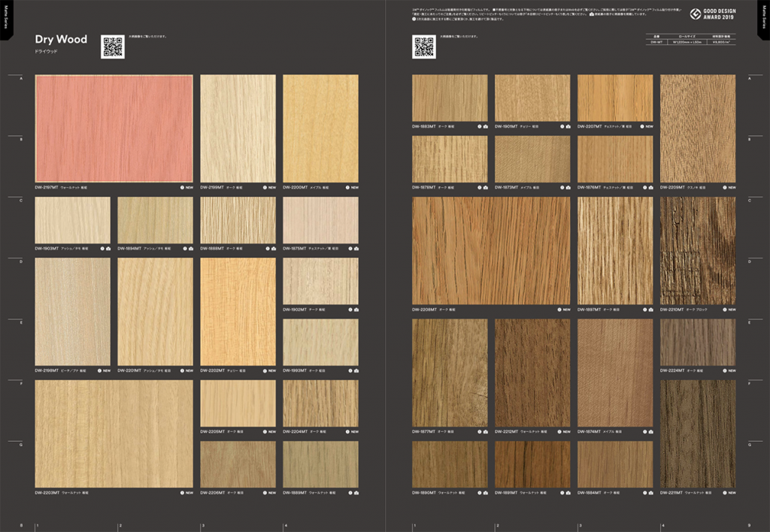Select the DW-2201MT ash swatch

pos(155,312)
